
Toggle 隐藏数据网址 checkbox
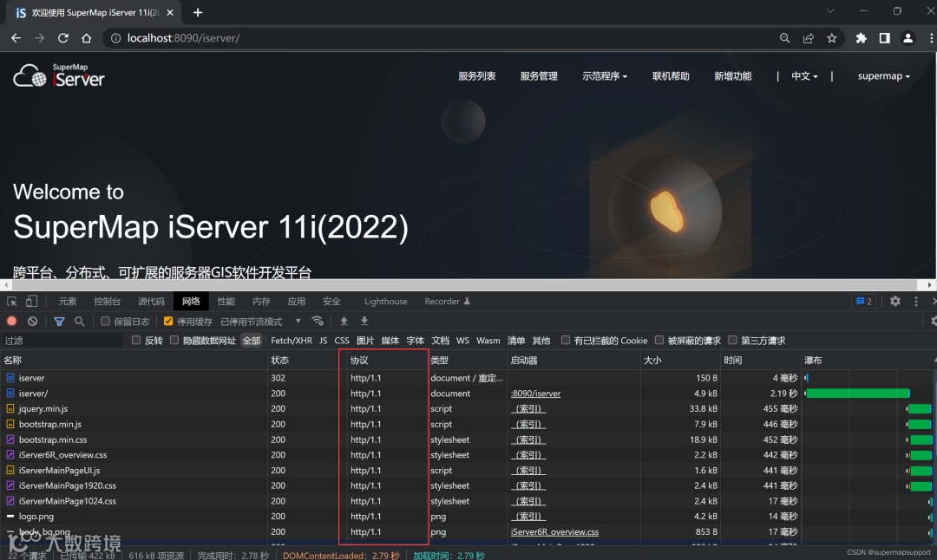pyautogui.click(x=174, y=341)
